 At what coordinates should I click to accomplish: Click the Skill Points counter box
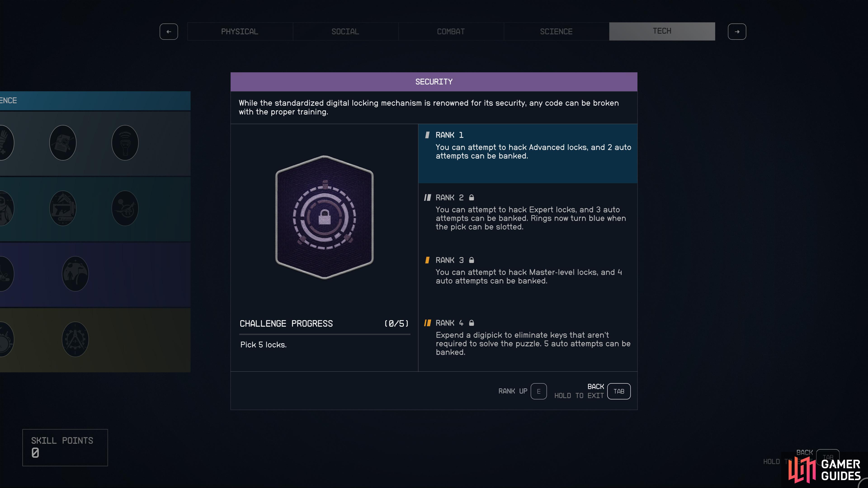pos(65,448)
